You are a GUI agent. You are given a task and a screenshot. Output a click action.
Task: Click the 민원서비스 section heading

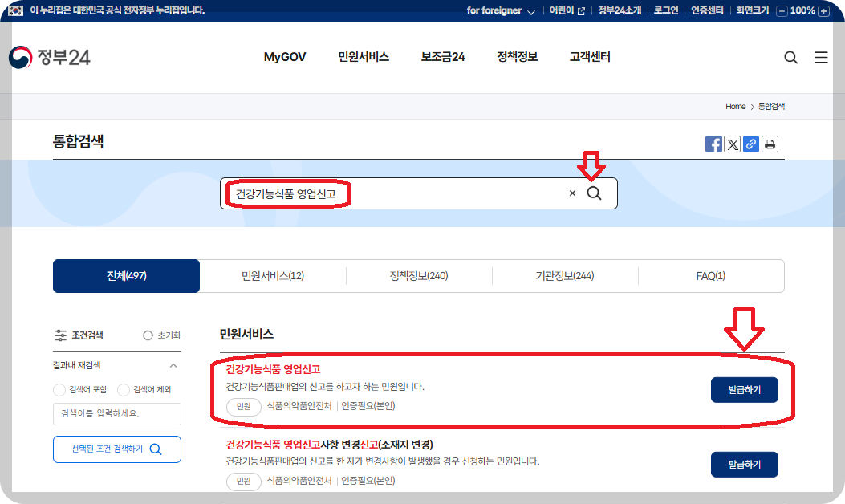pos(246,334)
